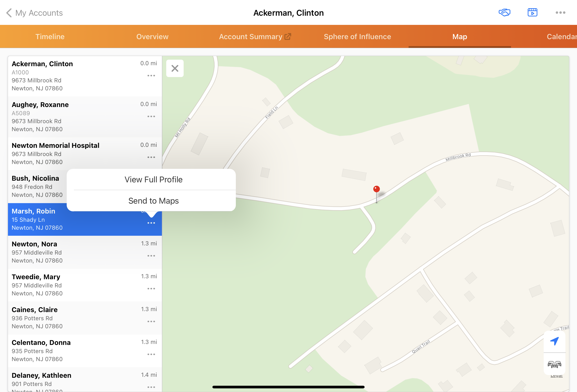Open the top-right more options menu
The width and height of the screenshot is (577, 392).
point(560,13)
